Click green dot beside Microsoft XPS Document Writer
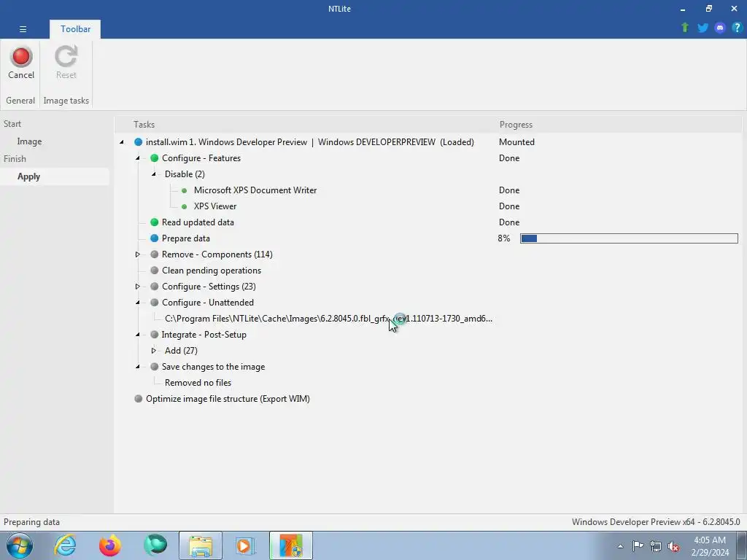 click(185, 190)
